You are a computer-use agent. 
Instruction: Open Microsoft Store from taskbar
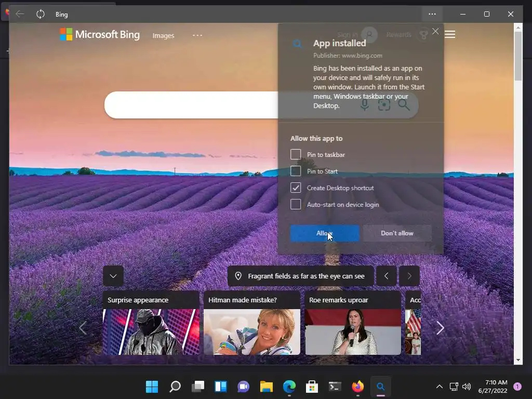pos(312,387)
